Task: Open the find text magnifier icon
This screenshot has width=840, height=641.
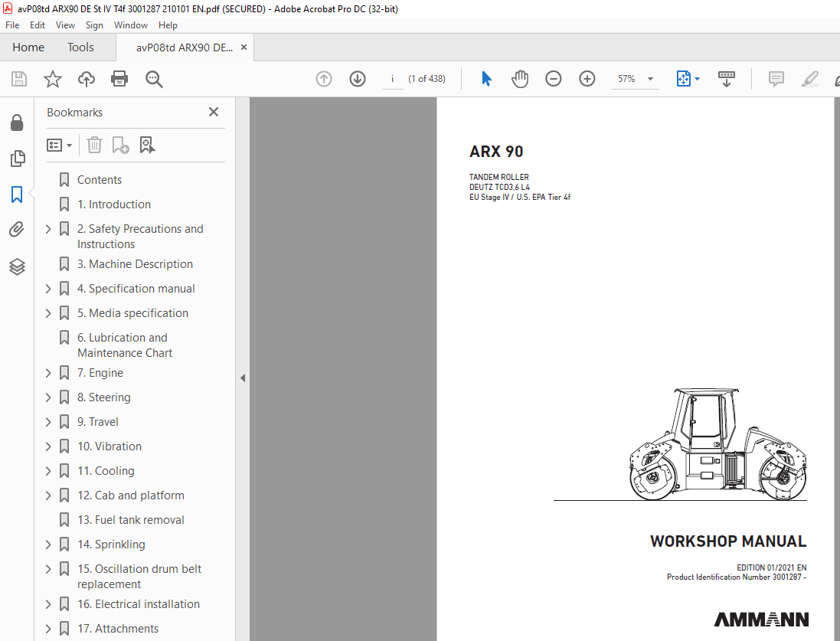Action: tap(154, 79)
